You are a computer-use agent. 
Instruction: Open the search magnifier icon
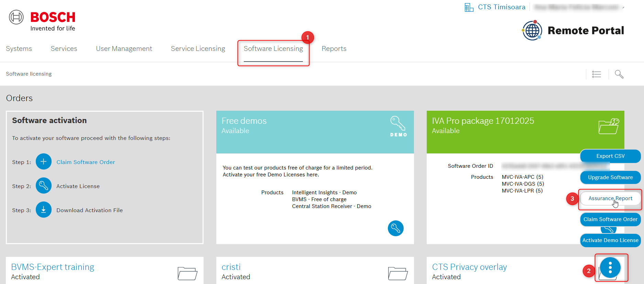tap(619, 74)
